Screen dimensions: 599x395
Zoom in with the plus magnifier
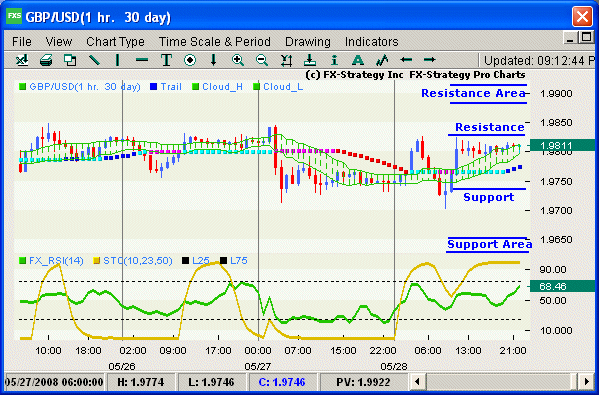coord(238,60)
